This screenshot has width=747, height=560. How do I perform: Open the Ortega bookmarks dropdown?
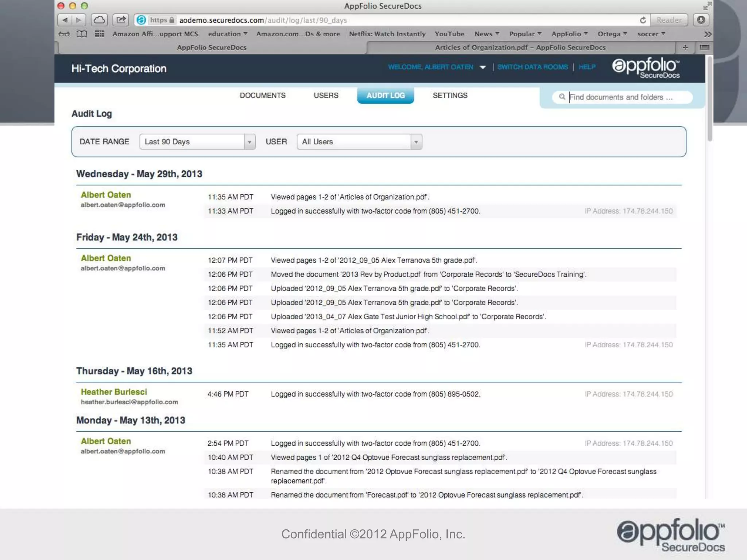point(612,34)
